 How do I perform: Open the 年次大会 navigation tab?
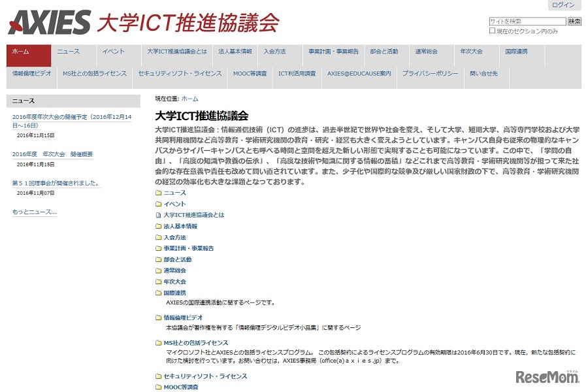click(x=477, y=56)
